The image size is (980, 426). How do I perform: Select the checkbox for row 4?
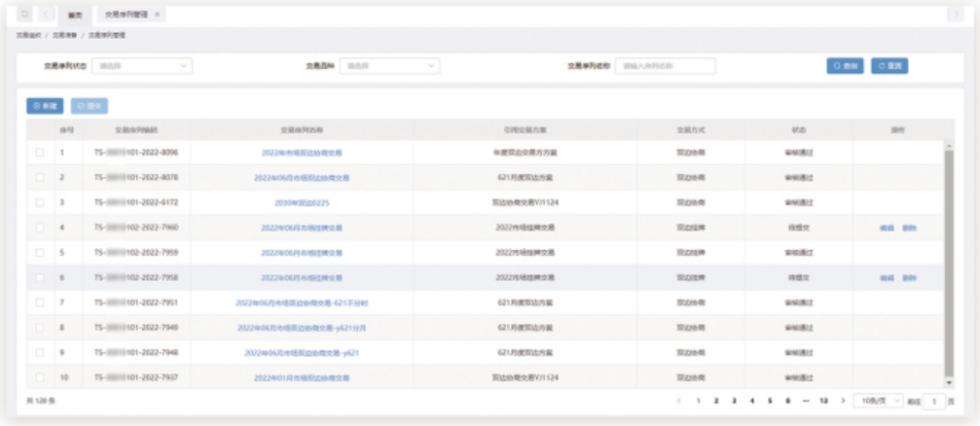[40, 228]
